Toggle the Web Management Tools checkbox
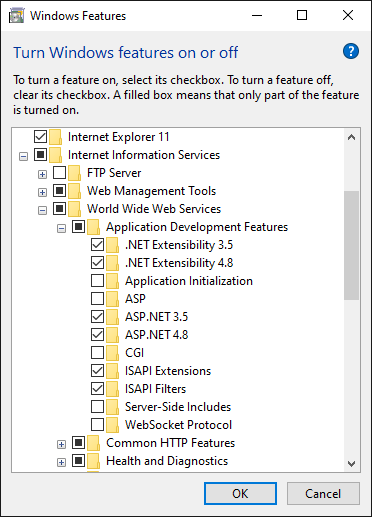Viewport: 372px width, 517px height. tap(59, 190)
